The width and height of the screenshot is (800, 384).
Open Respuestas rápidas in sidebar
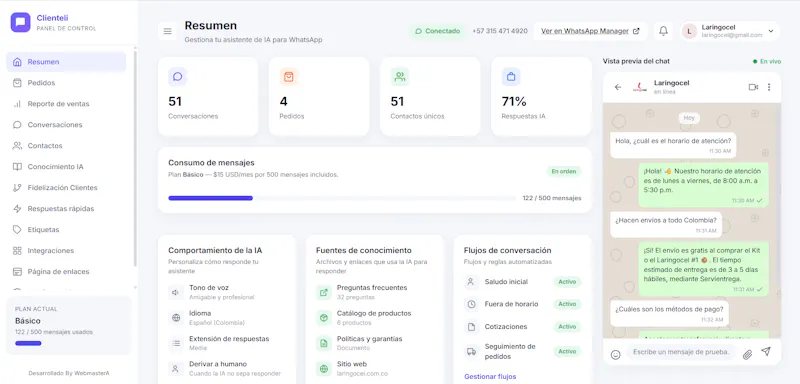[66, 209]
